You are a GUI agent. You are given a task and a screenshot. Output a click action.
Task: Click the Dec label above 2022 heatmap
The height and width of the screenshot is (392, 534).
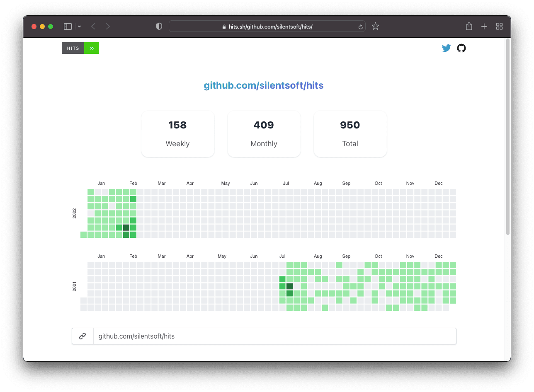coord(439,183)
